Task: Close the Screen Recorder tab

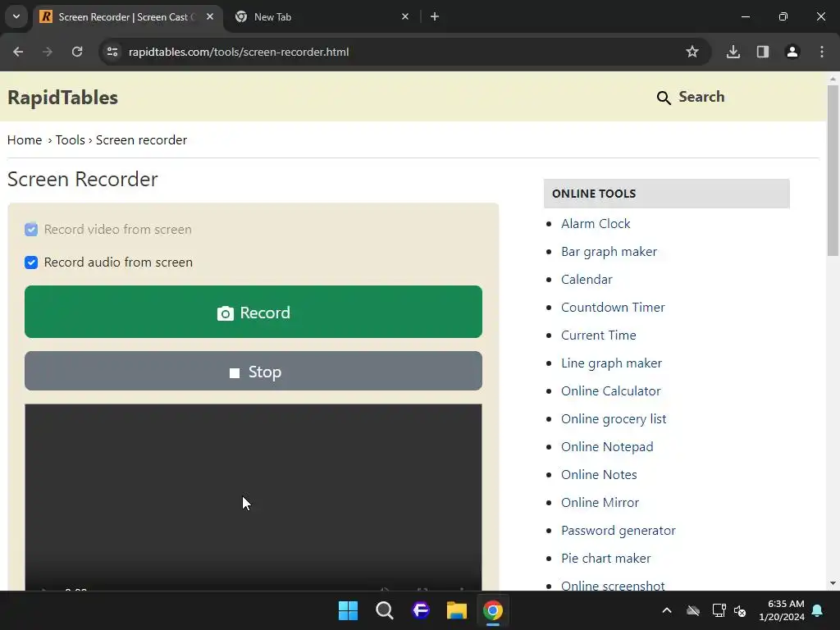Action: pyautogui.click(x=210, y=16)
